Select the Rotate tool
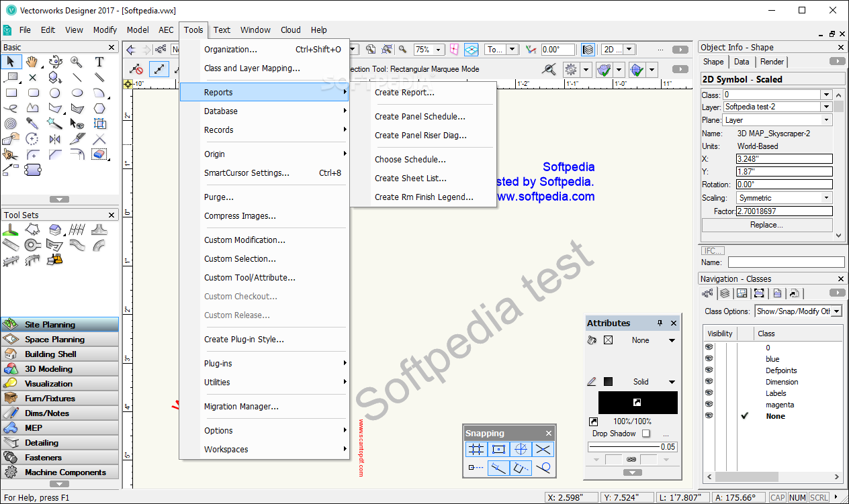The height and width of the screenshot is (504, 849). point(32,139)
